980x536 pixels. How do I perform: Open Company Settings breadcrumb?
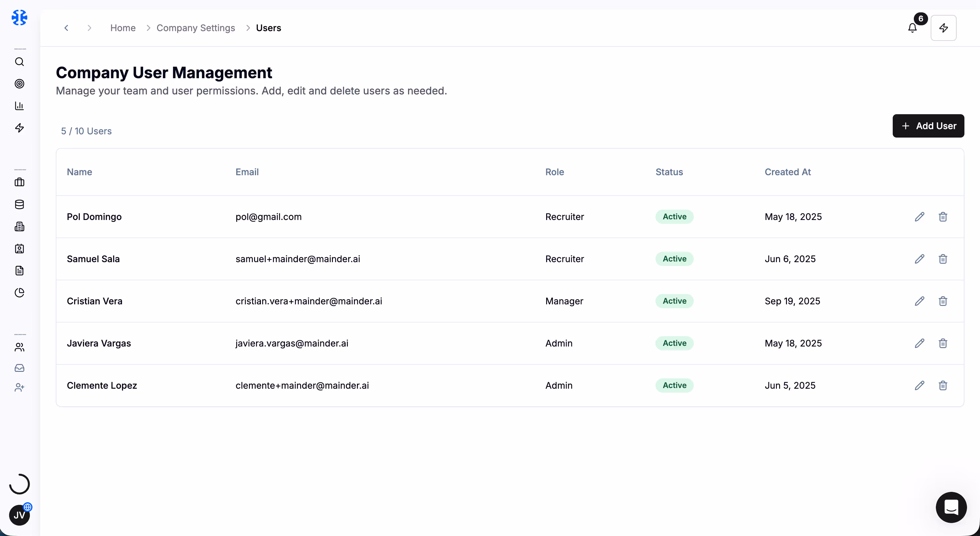pyautogui.click(x=196, y=28)
